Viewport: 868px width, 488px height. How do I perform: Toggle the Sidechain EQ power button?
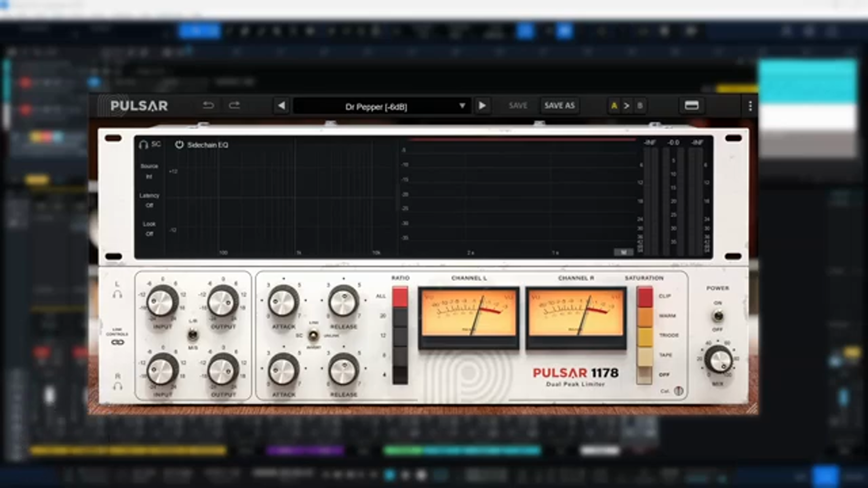179,145
